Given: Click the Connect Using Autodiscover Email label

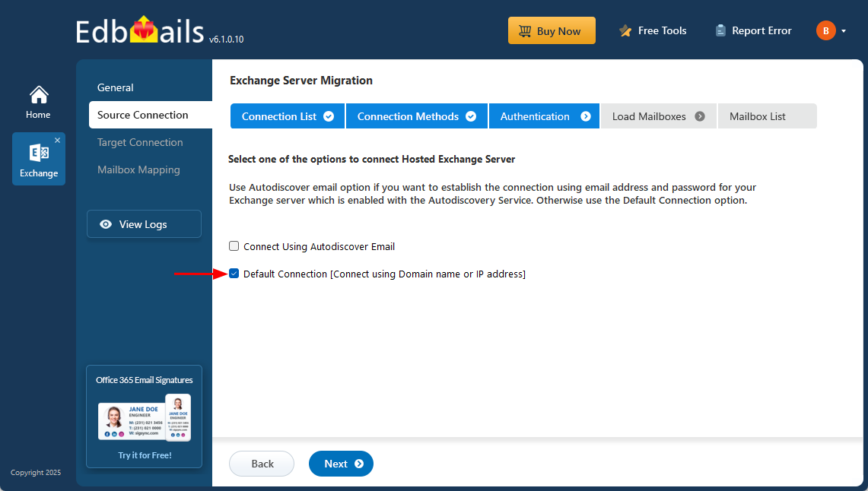Looking at the screenshot, I should point(319,246).
